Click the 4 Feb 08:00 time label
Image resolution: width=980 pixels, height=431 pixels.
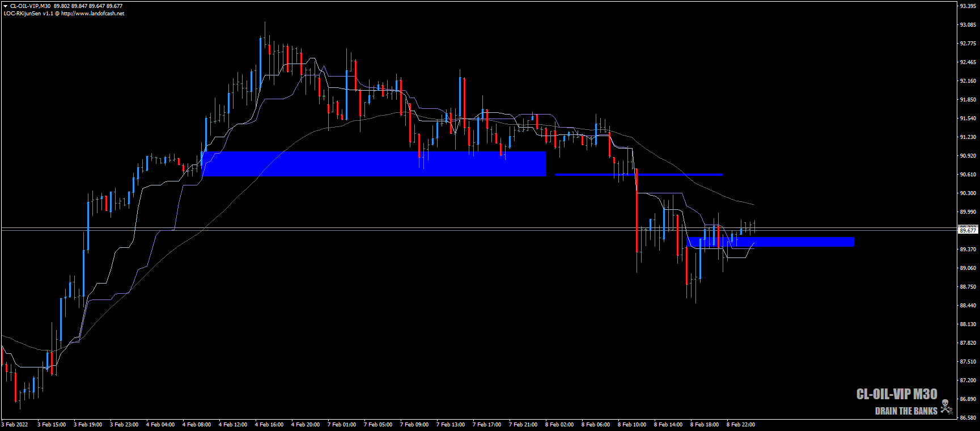pyautogui.click(x=197, y=425)
